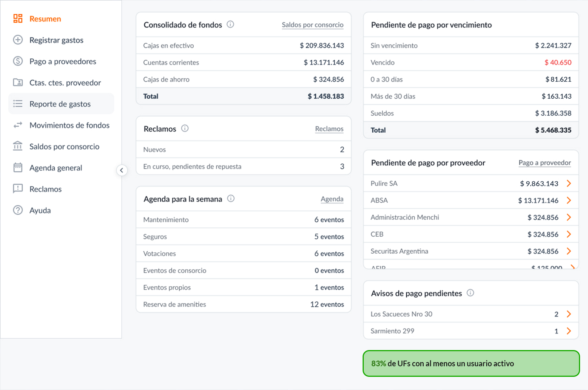The height and width of the screenshot is (390, 588).
Task: Collapse the sidebar with the arrow button
Action: pos(121,170)
